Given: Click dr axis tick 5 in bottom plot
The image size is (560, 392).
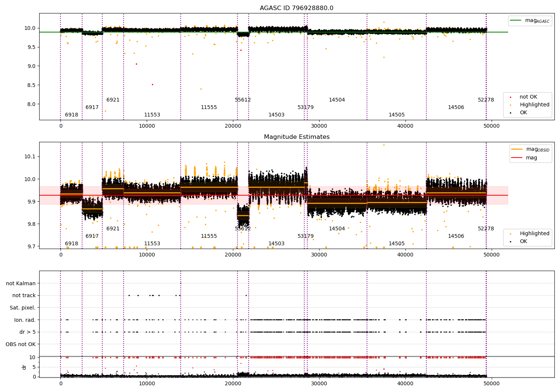Looking at the screenshot, I should 34,367.
